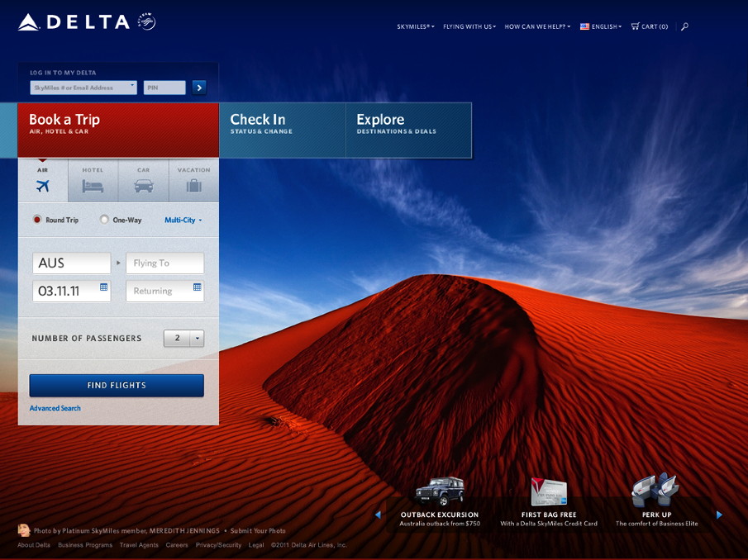The image size is (748, 560).
Task: Click First Bag Free promo title
Action: tap(549, 515)
